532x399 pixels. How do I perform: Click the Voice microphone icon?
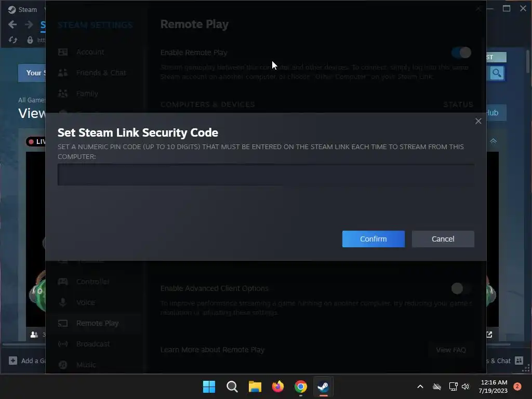coord(63,302)
